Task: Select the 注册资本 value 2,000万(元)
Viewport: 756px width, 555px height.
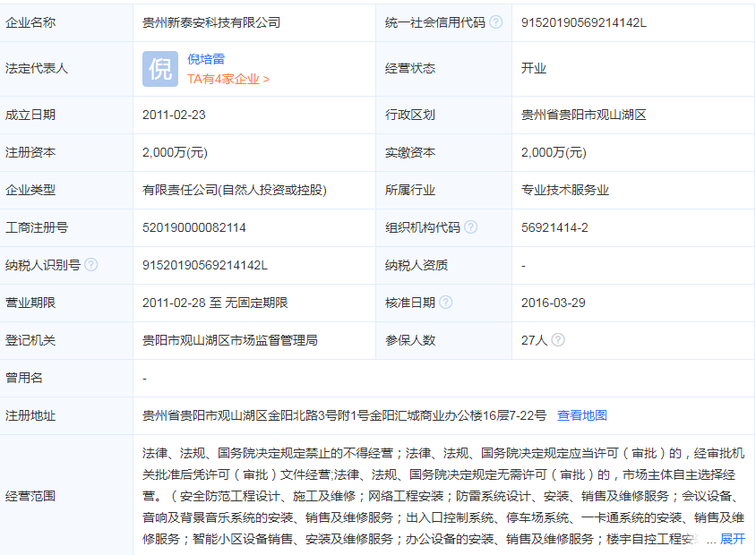Action: coord(175,153)
